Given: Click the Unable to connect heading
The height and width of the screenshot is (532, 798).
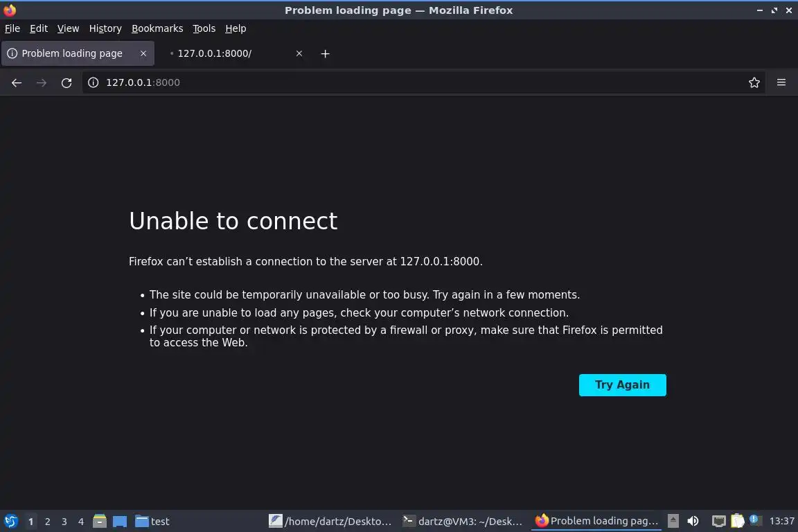Looking at the screenshot, I should [233, 221].
